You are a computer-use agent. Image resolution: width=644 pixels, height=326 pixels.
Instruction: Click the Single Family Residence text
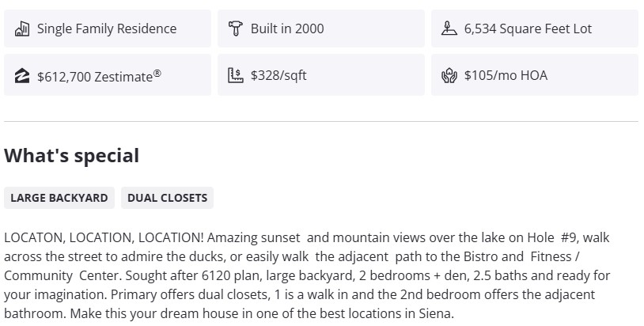(x=107, y=28)
